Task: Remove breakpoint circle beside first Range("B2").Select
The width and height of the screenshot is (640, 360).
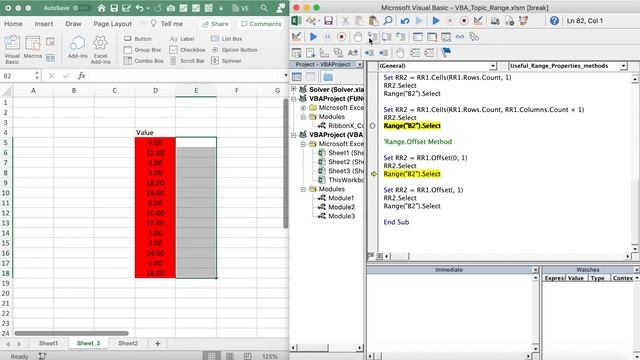Action: click(372, 126)
